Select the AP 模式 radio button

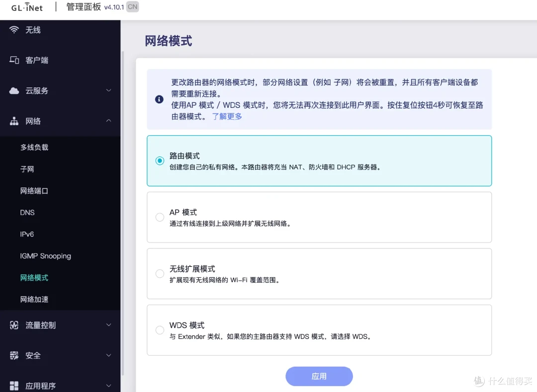pos(160,217)
